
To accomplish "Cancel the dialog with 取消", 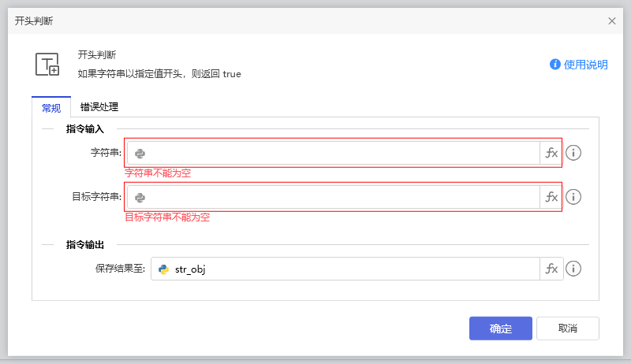I will pos(567,329).
